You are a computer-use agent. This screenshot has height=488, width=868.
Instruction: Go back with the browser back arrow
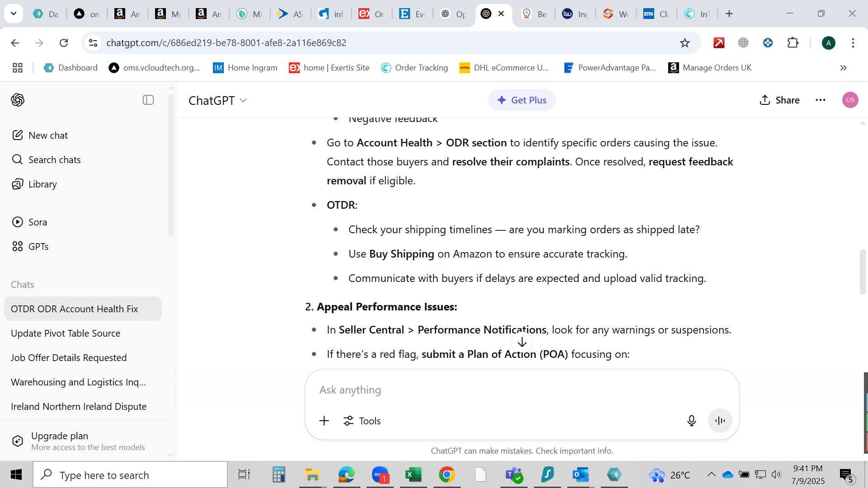pos(15,42)
